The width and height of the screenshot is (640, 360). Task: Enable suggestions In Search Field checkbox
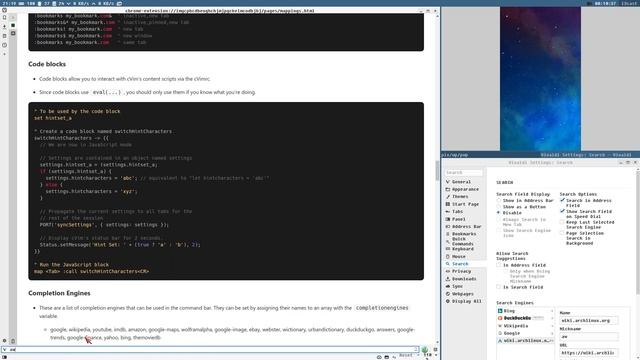(498, 287)
